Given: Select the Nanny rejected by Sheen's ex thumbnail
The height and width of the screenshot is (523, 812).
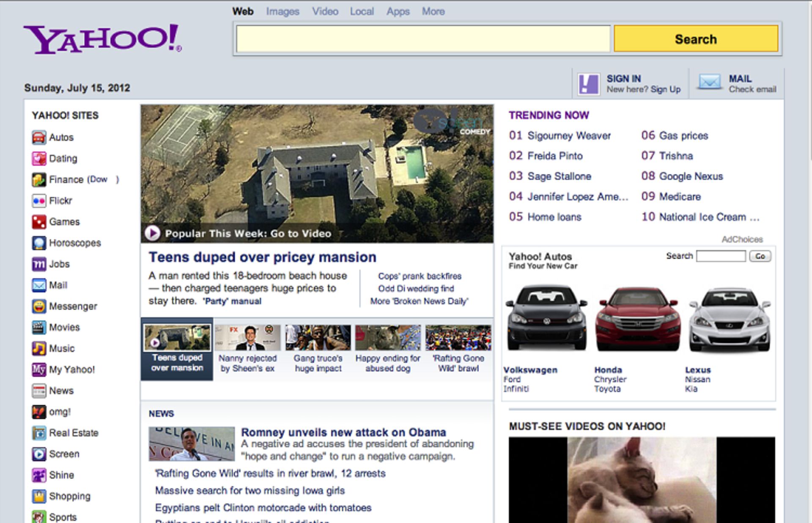Looking at the screenshot, I should pyautogui.click(x=247, y=338).
